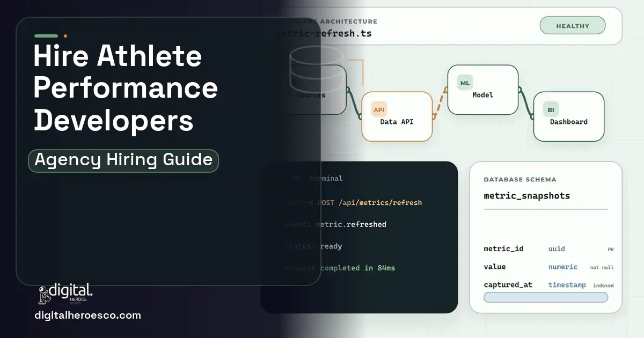Click the DATABASE SCHEMA heading
Viewport: 644px width, 338px height.
click(520, 180)
